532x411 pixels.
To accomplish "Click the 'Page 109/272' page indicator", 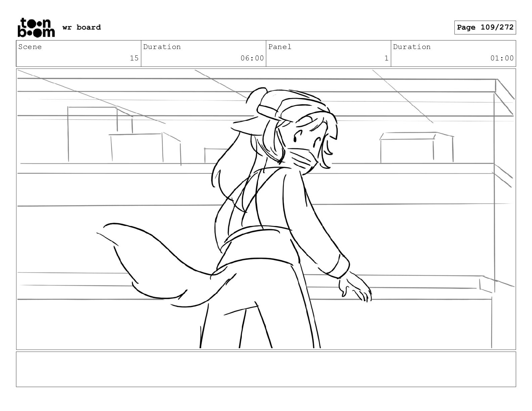I will click(x=485, y=28).
